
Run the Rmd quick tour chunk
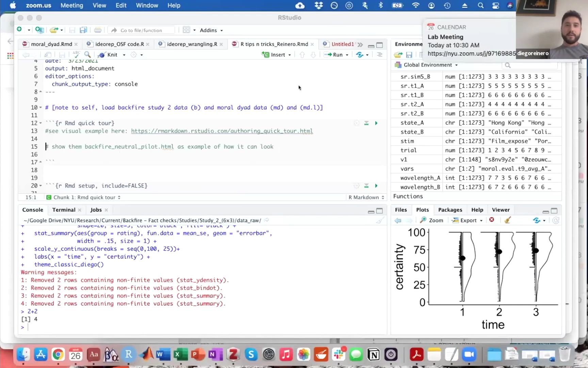point(376,123)
